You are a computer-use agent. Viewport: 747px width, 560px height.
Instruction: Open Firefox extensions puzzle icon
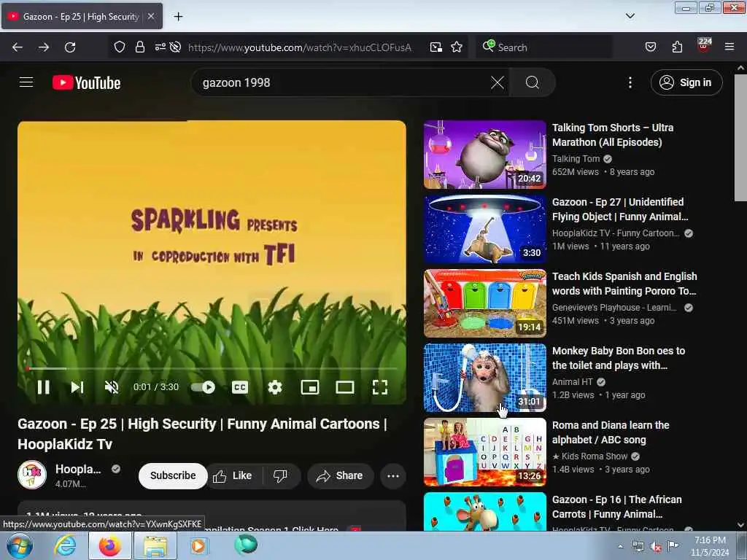tap(677, 47)
